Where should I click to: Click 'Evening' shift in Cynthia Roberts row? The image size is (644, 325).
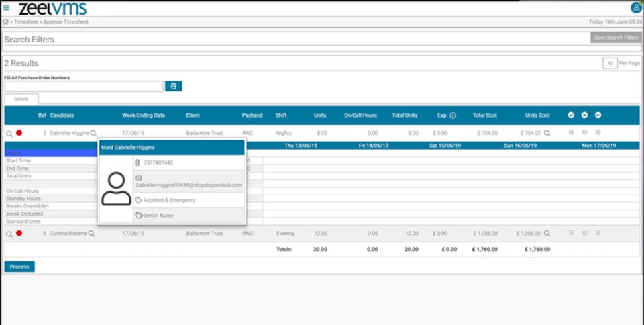coord(286,234)
